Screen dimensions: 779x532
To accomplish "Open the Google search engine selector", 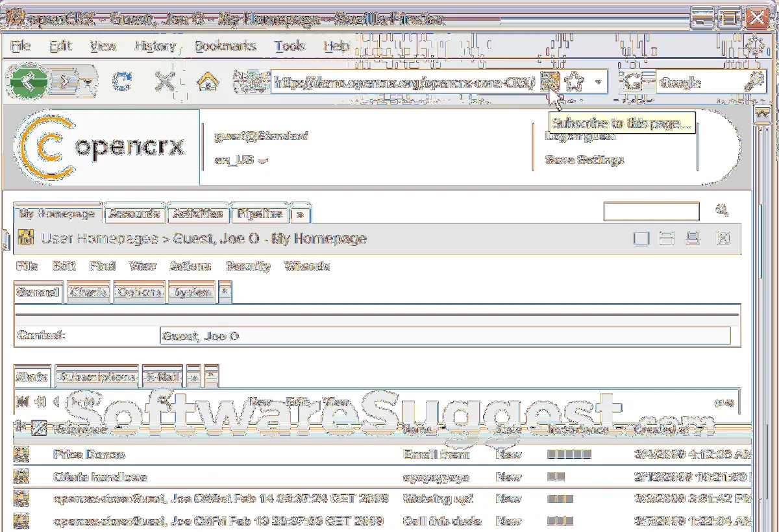I will (x=637, y=82).
